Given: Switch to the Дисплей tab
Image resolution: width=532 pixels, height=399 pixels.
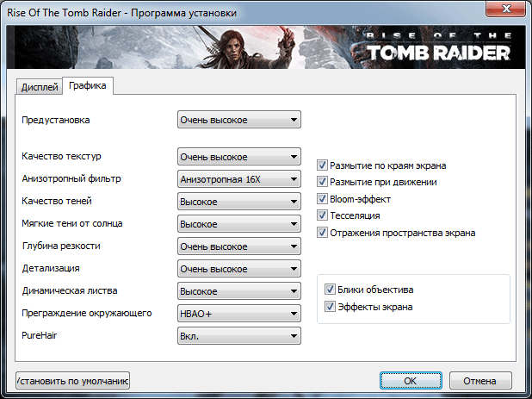Looking at the screenshot, I should click(40, 87).
